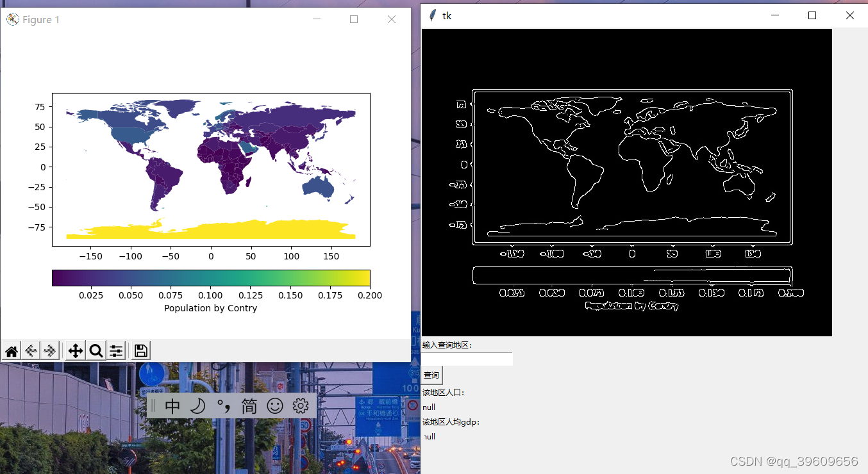Maximize the Figure 1 window
This screenshot has width=868, height=474.
pos(354,19)
